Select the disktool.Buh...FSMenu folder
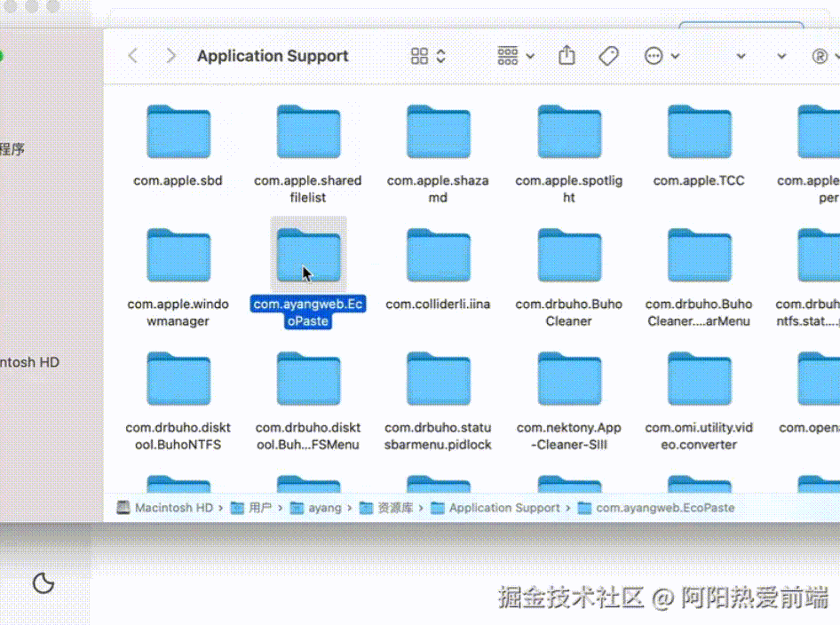The image size is (840, 625). 309,379
